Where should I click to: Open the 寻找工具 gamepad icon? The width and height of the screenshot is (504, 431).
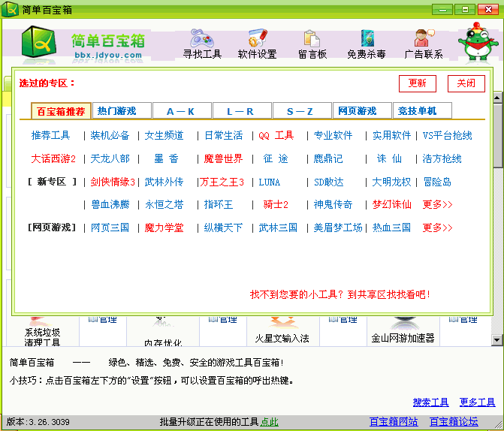tap(202, 44)
